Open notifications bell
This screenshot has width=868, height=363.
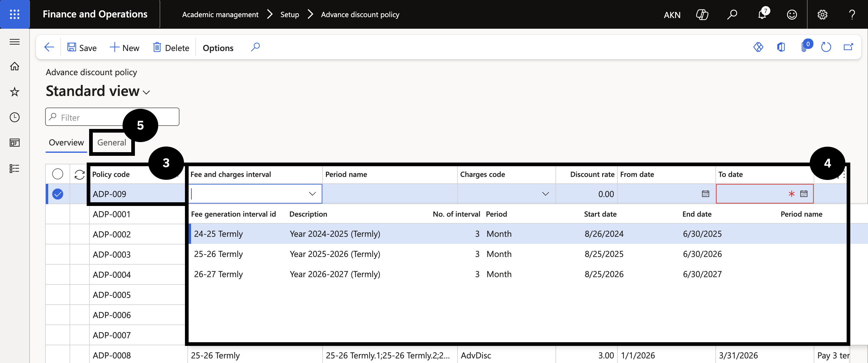pyautogui.click(x=762, y=14)
